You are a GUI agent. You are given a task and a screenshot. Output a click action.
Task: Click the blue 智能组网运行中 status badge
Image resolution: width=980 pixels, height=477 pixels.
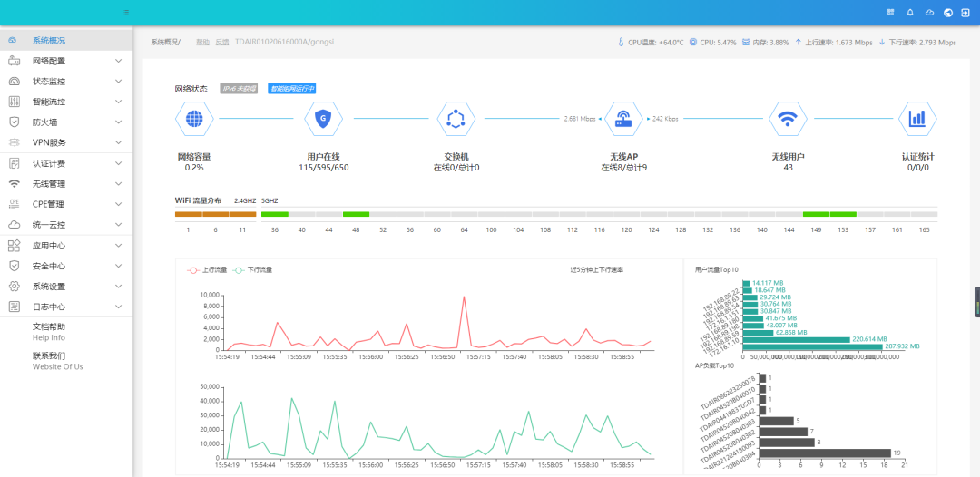(x=291, y=89)
